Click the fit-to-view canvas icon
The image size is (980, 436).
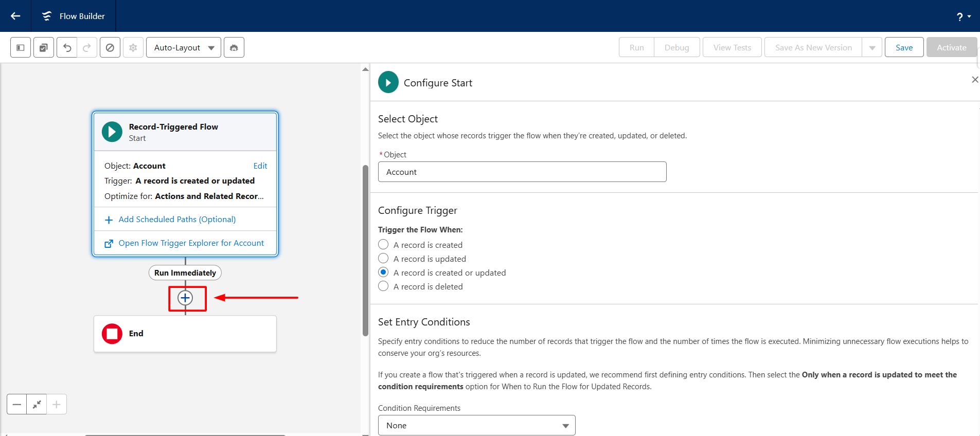pos(37,405)
